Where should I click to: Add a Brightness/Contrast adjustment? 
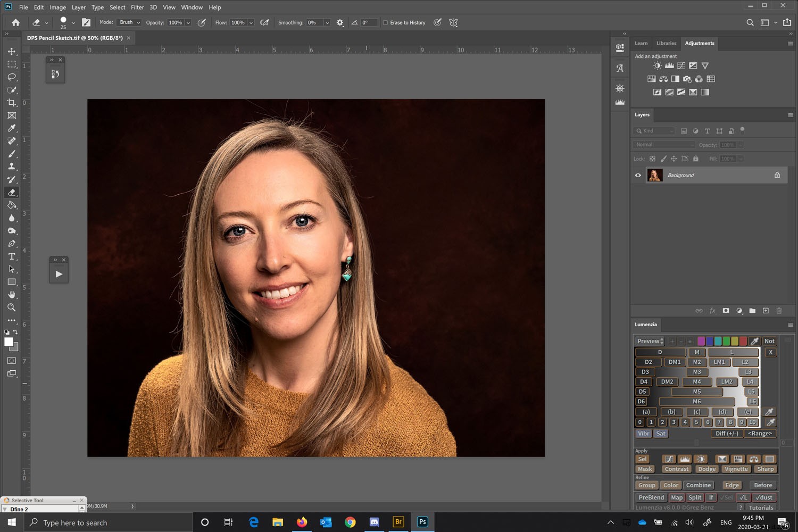point(657,65)
